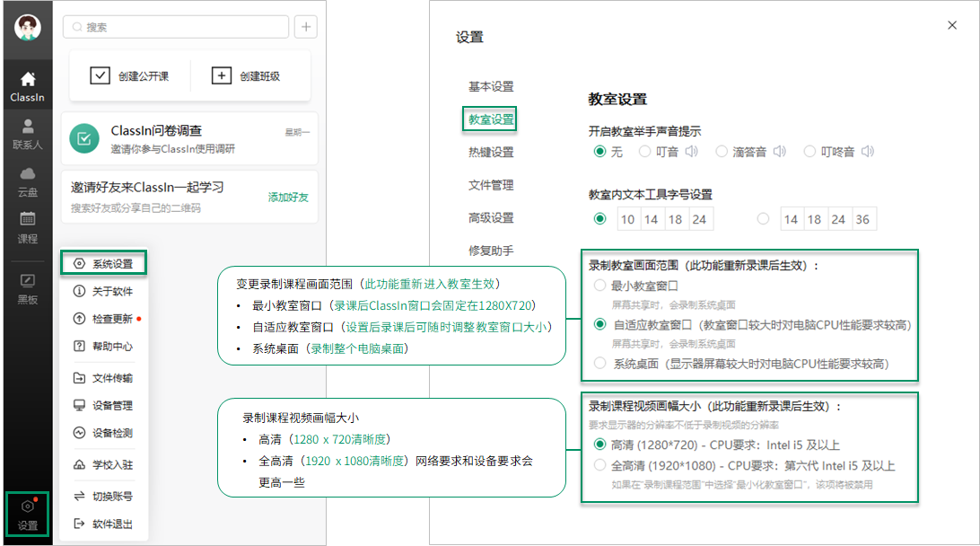980x546 pixels.
Task: Select 最小教室窗口 recording range
Action: [600, 286]
